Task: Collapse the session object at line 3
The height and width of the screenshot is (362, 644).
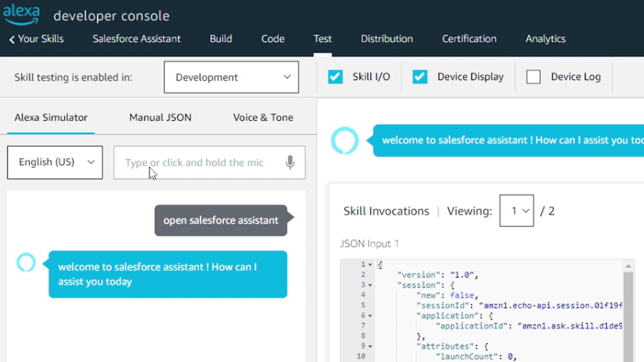Action: pos(370,285)
